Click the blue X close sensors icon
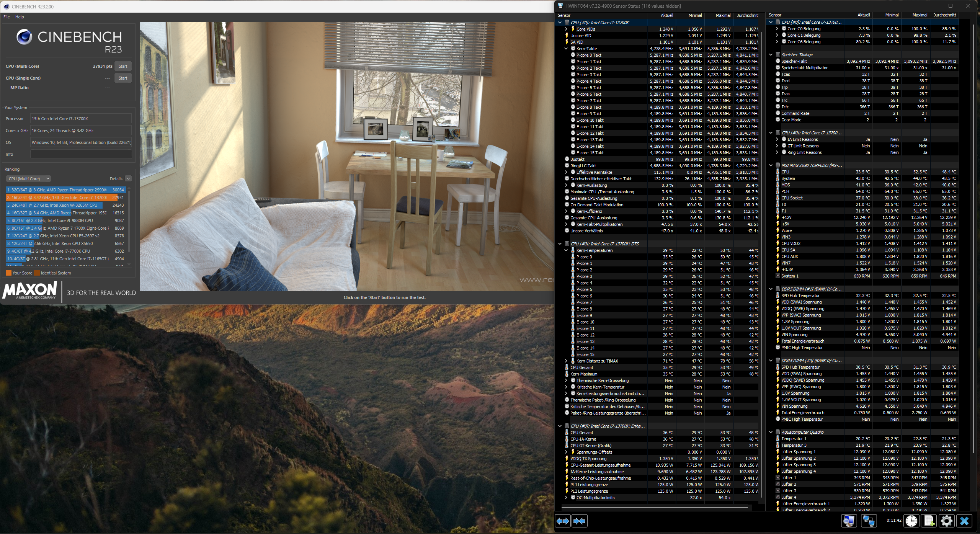This screenshot has height=534, width=980. [x=964, y=521]
